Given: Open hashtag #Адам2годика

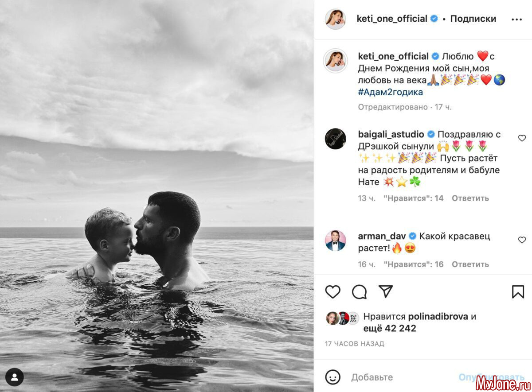Looking at the screenshot, I should pyautogui.click(x=391, y=92).
